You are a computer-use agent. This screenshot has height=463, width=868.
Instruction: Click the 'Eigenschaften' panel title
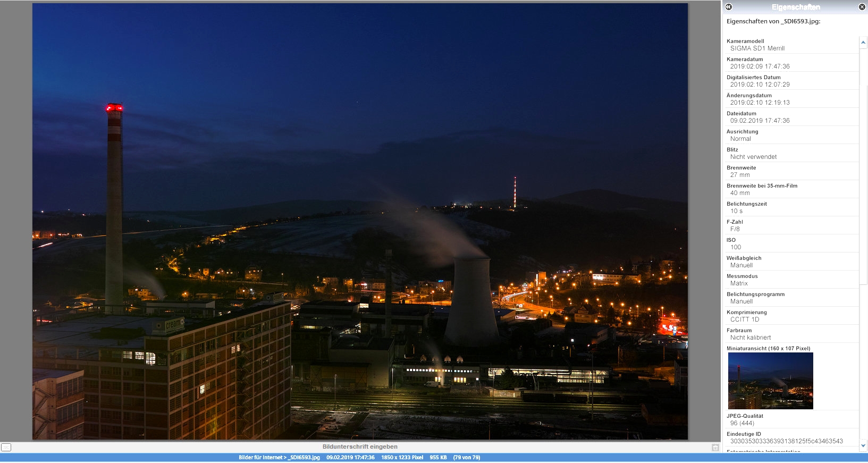[x=795, y=7]
